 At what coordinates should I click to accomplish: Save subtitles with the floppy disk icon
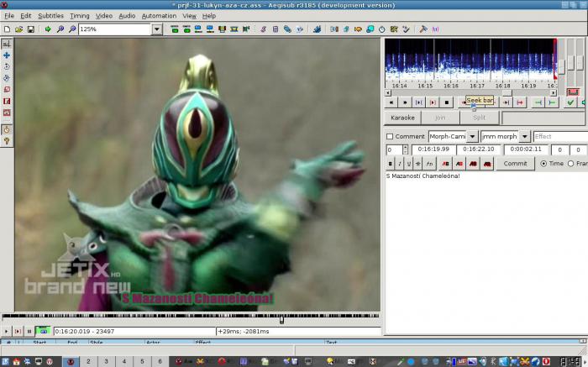tap(31, 29)
